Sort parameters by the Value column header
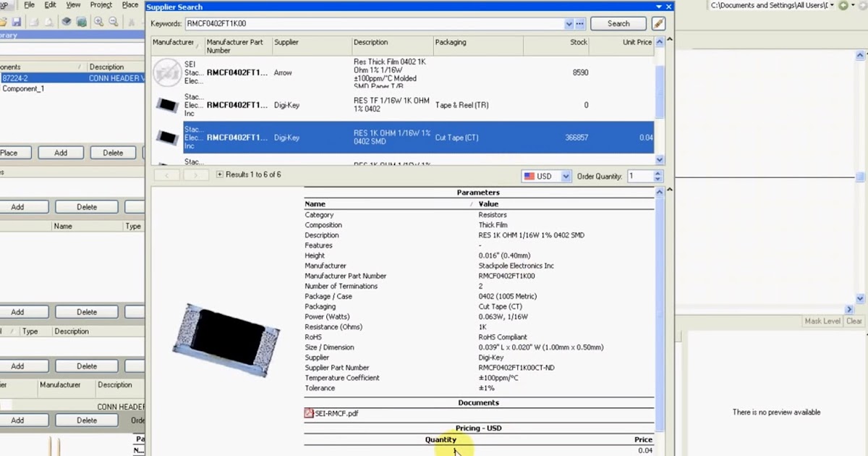The height and width of the screenshot is (456, 868). [x=566, y=204]
